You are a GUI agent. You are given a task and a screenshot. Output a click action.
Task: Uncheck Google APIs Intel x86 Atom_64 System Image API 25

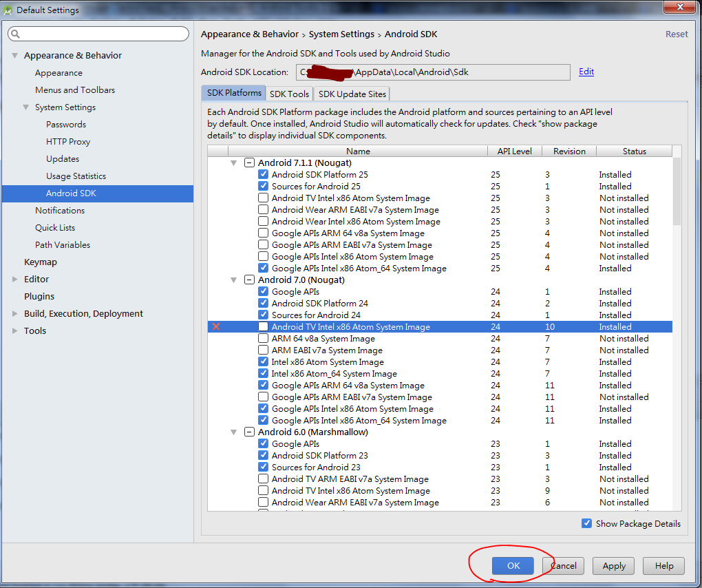coord(263,268)
